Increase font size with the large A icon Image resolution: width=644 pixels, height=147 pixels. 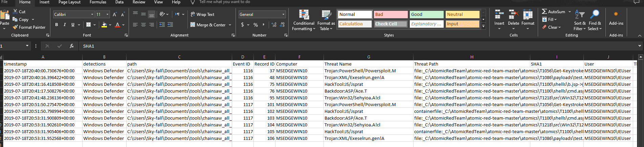[x=115, y=15]
